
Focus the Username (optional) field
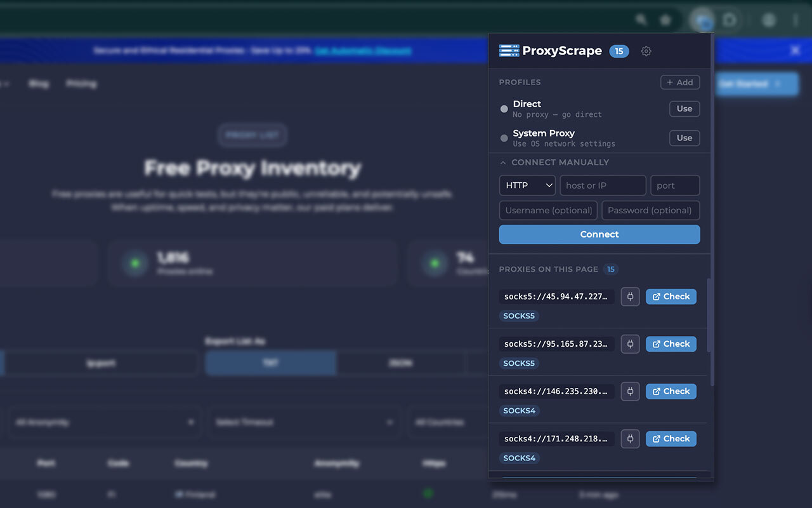(x=549, y=210)
